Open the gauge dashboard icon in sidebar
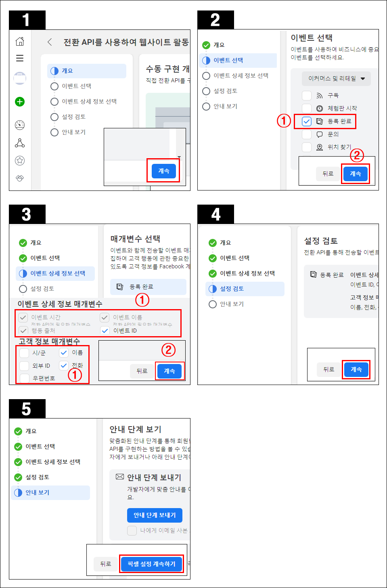 (20, 125)
